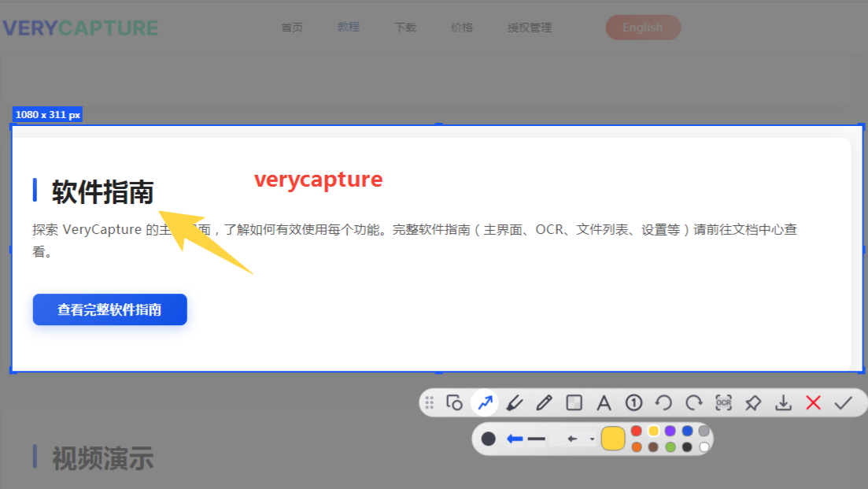
Task: Switch language with the English button
Action: 643,28
